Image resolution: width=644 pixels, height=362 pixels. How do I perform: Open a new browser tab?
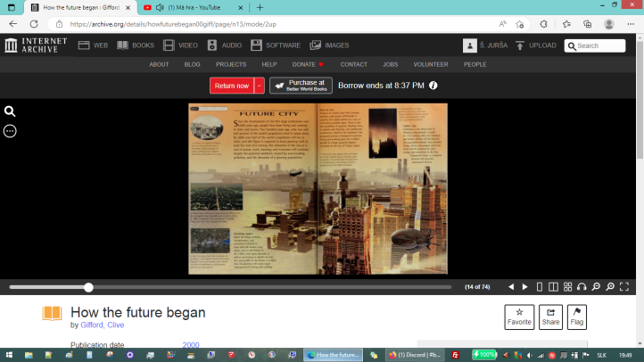click(x=260, y=7)
